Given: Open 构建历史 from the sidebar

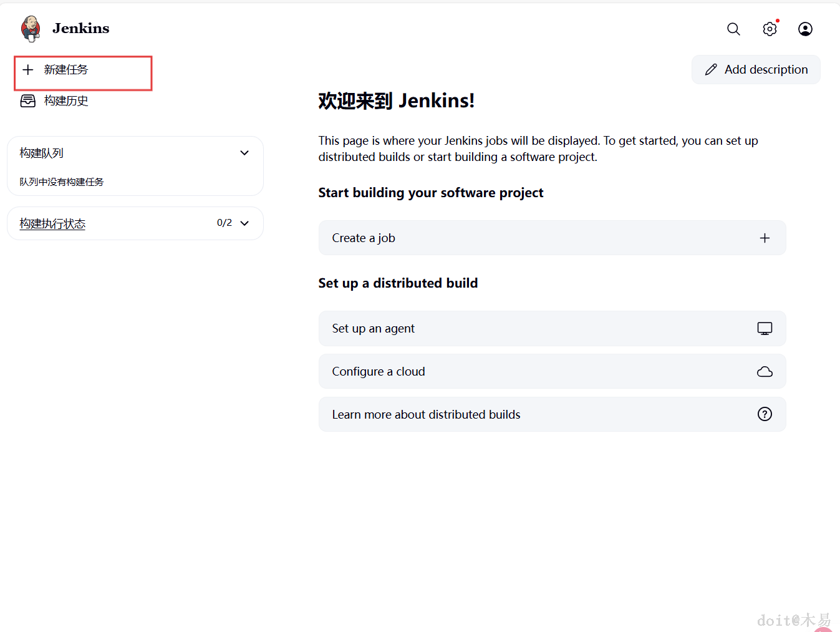Looking at the screenshot, I should point(66,101).
